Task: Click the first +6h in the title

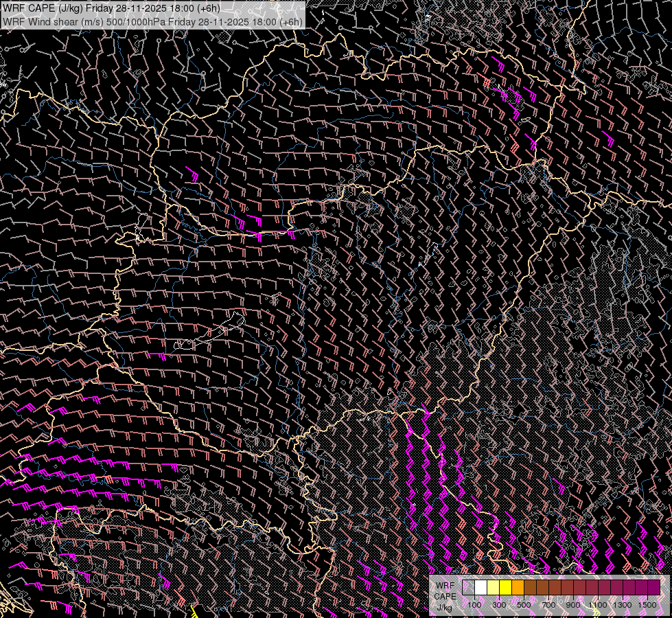Action: [207, 8]
